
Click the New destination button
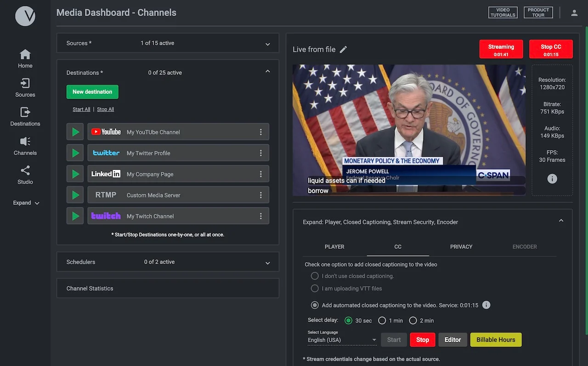point(92,91)
